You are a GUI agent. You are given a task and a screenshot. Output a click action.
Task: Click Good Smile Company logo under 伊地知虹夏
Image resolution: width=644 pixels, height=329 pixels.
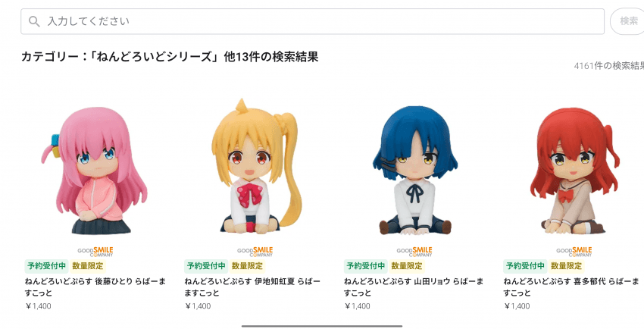tap(255, 252)
